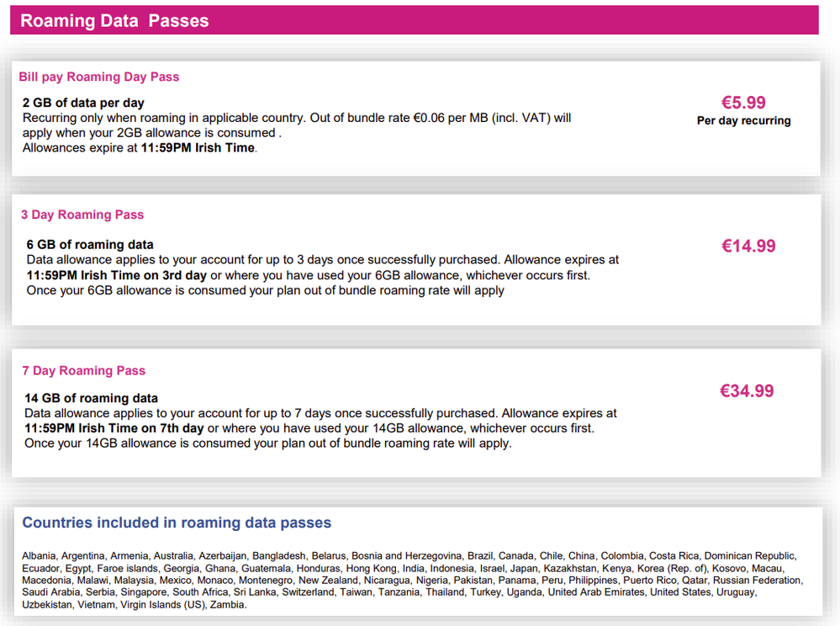Open the 7 Day Roaming Pass heading
Image resolution: width=840 pixels, height=626 pixels.
(83, 370)
